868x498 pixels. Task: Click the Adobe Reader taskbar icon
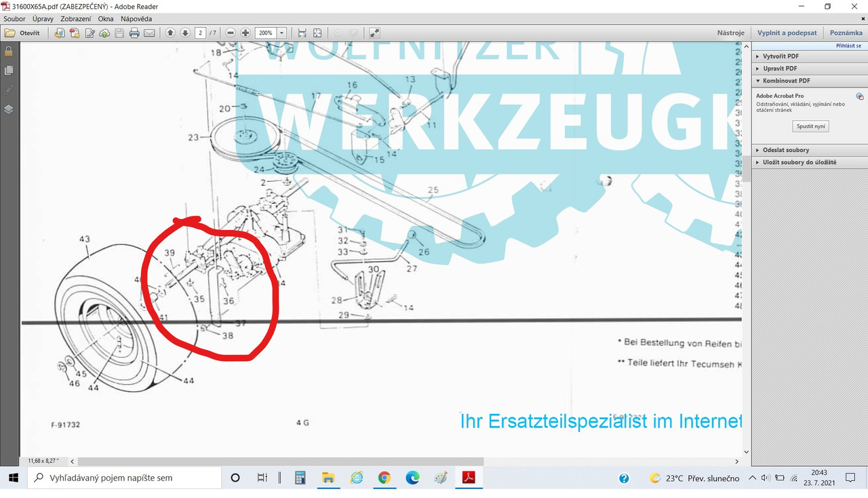point(469,478)
